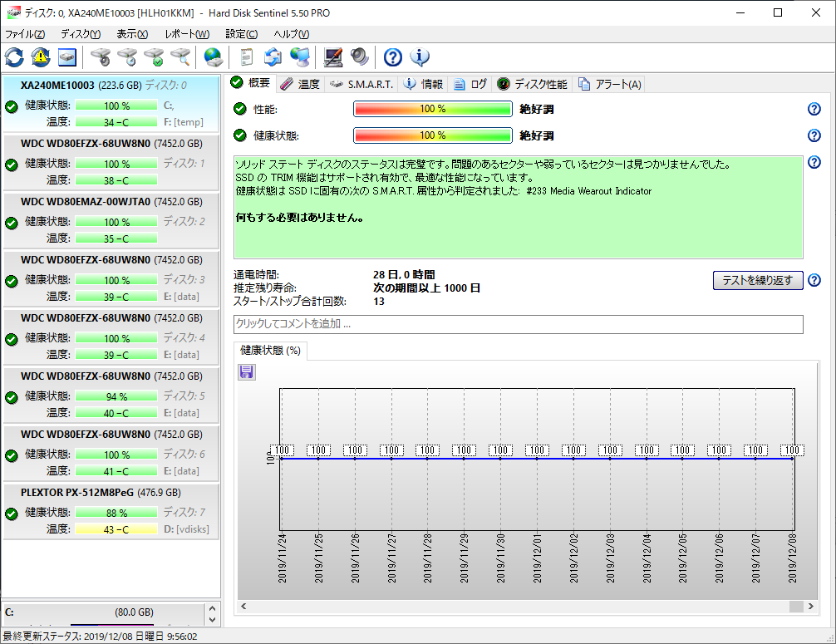Click the right arrow of the chart scrollbar
Viewport: 836px width, 644px height.
pos(811,606)
